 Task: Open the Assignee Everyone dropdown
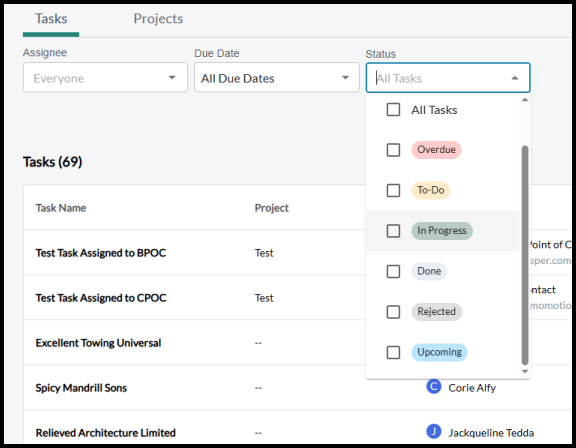[x=105, y=77]
